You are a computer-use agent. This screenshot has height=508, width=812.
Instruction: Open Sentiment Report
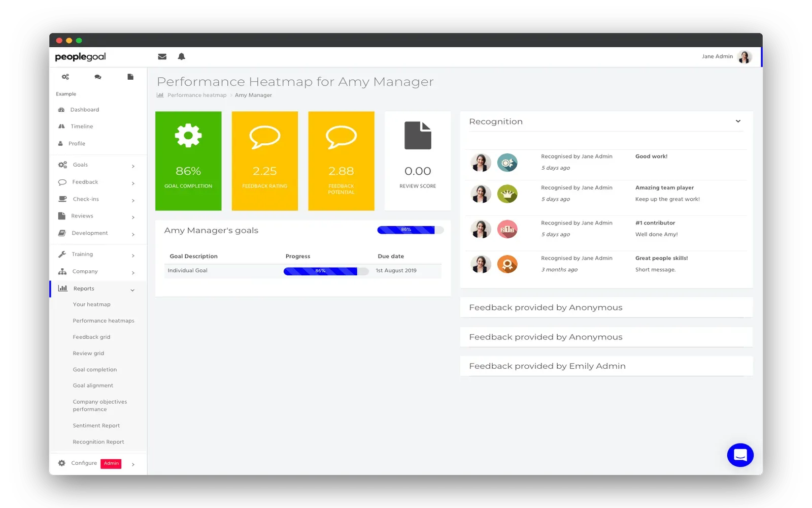96,426
